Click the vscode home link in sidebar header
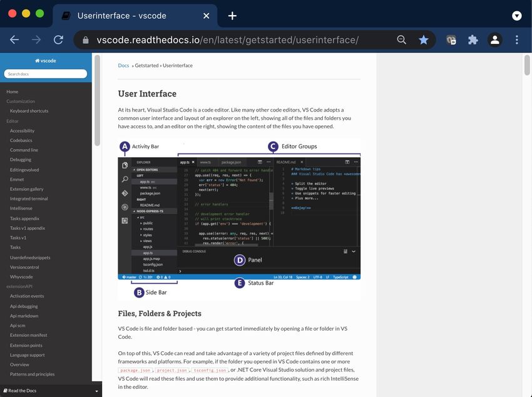The height and width of the screenshot is (397, 532). [x=46, y=61]
